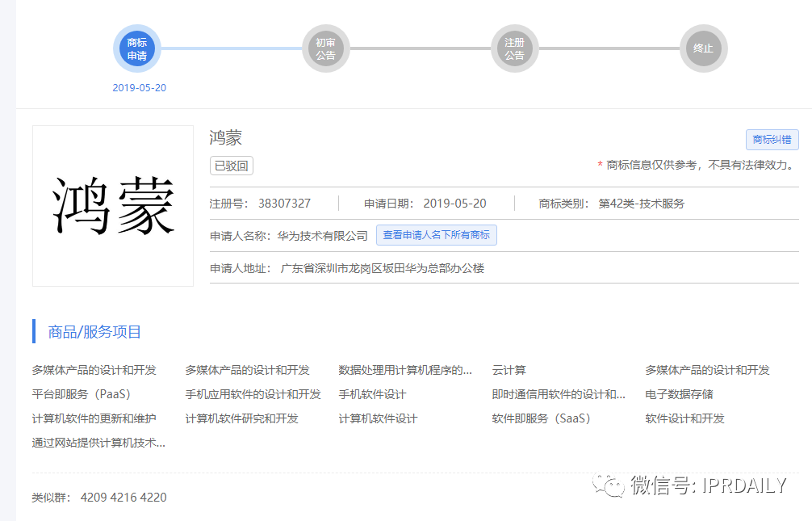Click the 终止 progress step circle
812x521 pixels.
(x=703, y=48)
